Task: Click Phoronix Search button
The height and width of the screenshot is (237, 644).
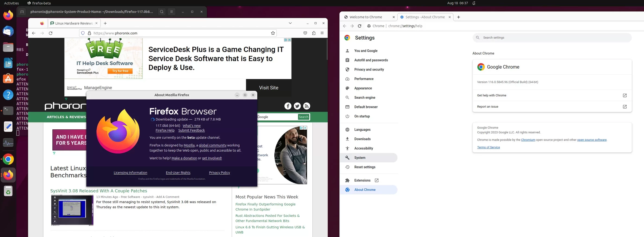Action: (x=303, y=117)
